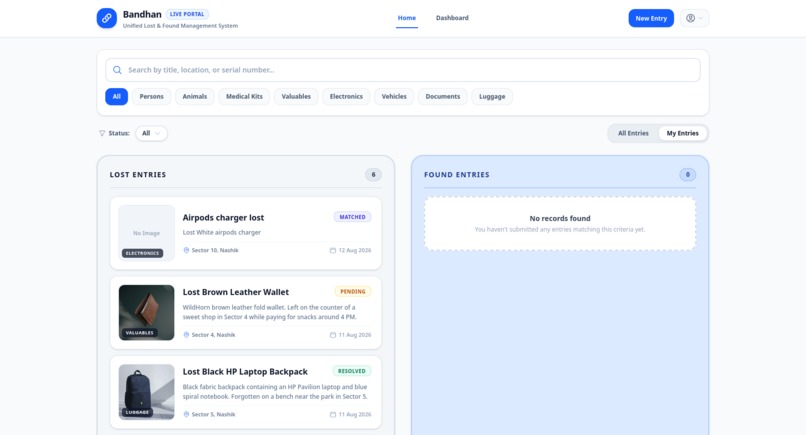Screen dimensions: 806x435
Task: Open the Dashboard tab
Action: (x=452, y=18)
